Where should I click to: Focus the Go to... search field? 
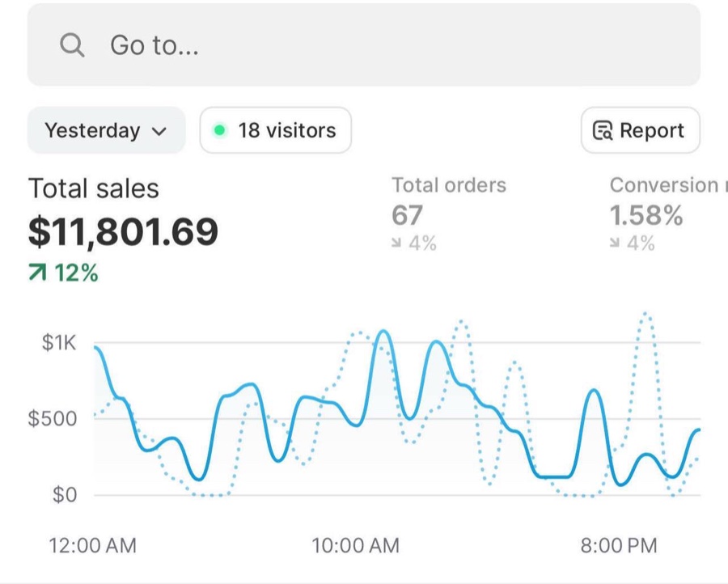click(x=363, y=44)
